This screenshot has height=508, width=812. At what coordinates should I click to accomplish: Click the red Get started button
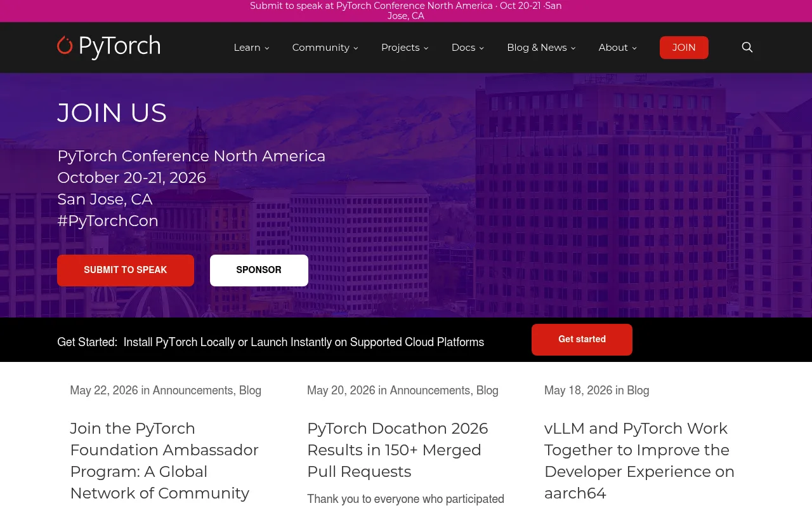(x=582, y=340)
